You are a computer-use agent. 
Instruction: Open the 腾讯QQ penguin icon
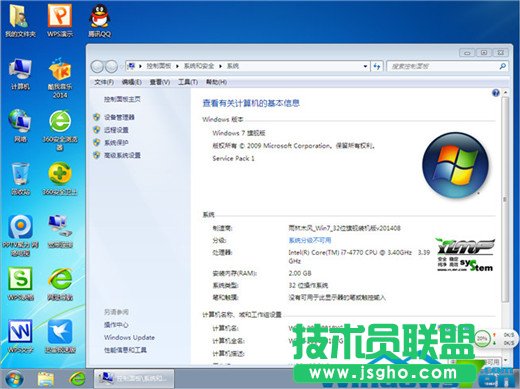point(99,21)
